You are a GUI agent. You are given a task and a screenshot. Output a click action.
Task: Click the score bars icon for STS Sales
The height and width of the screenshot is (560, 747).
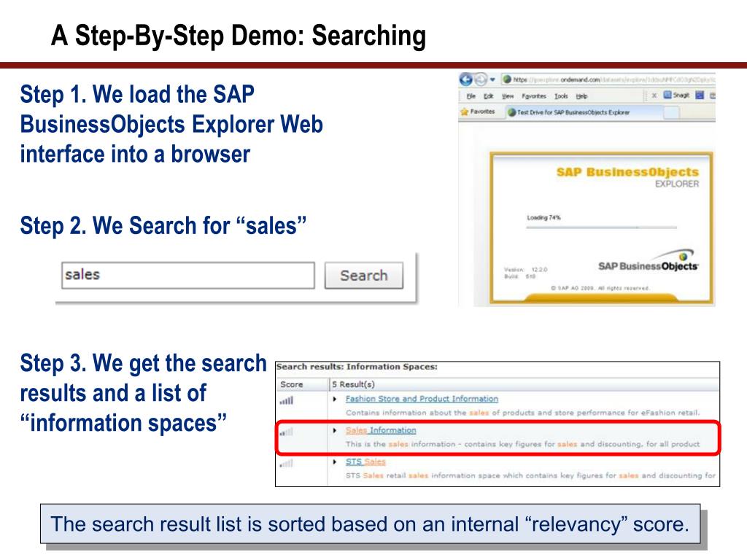[x=287, y=464]
